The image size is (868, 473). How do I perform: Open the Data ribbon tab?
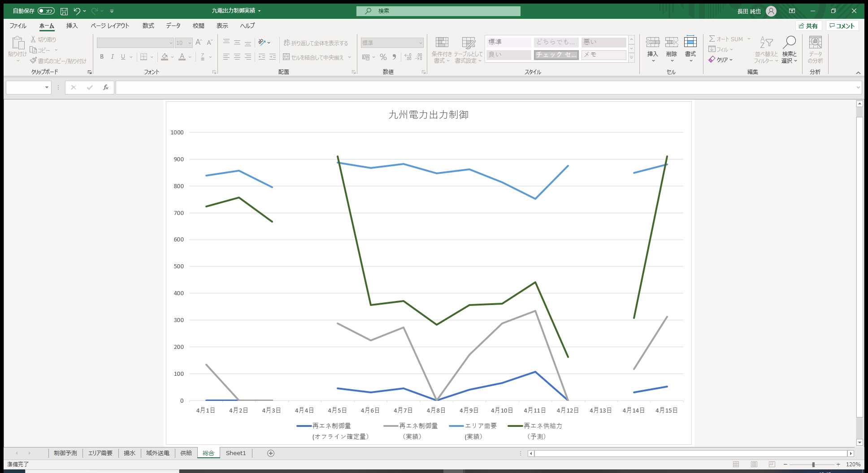(x=173, y=26)
